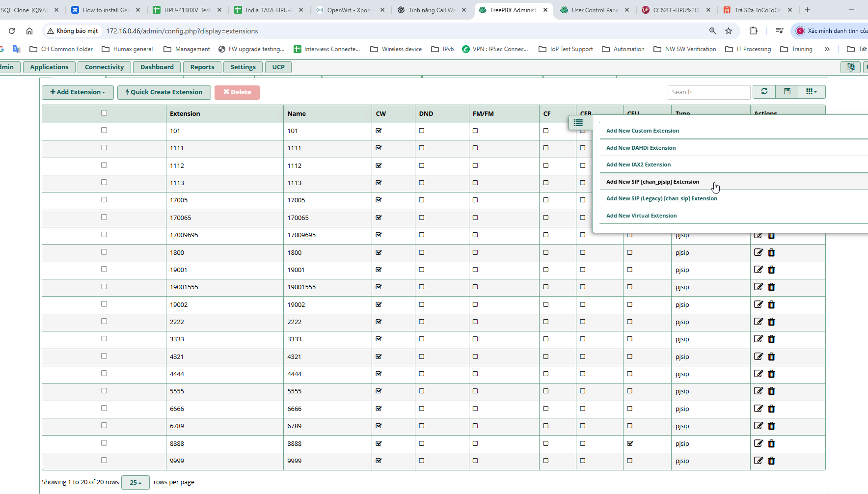
Task: Open the Connectivity menu
Action: pos(104,67)
